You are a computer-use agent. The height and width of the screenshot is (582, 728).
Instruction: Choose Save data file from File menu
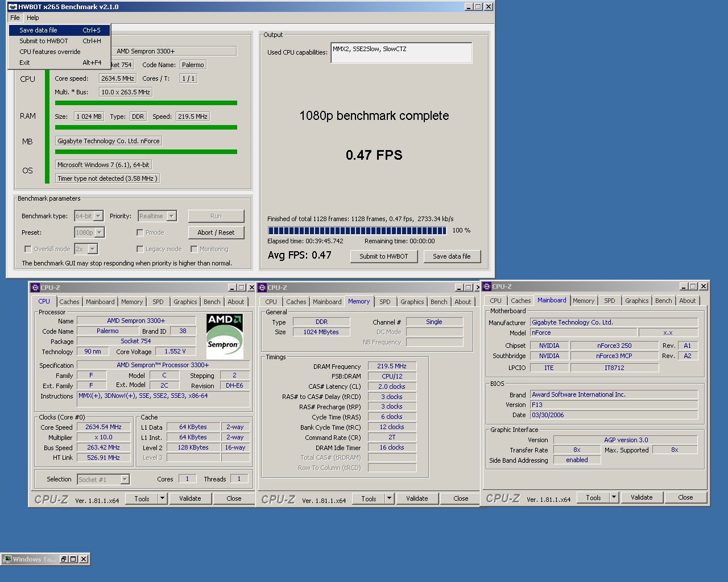coord(59,30)
